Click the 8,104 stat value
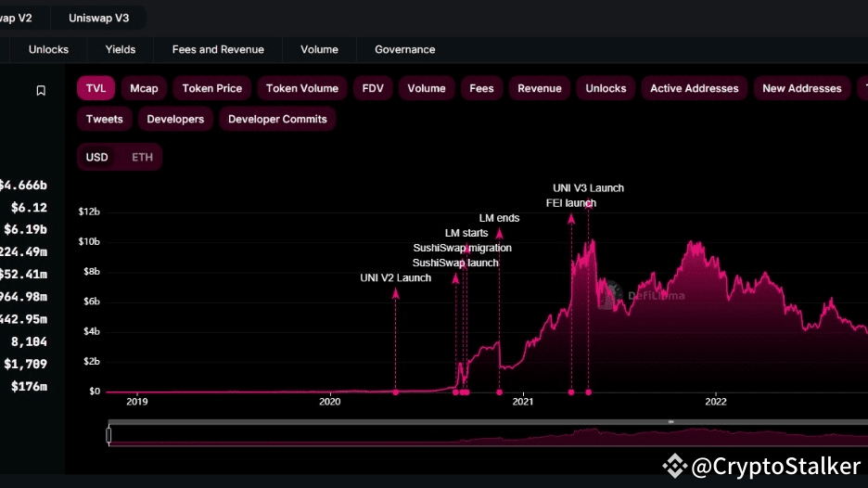 [x=29, y=341]
